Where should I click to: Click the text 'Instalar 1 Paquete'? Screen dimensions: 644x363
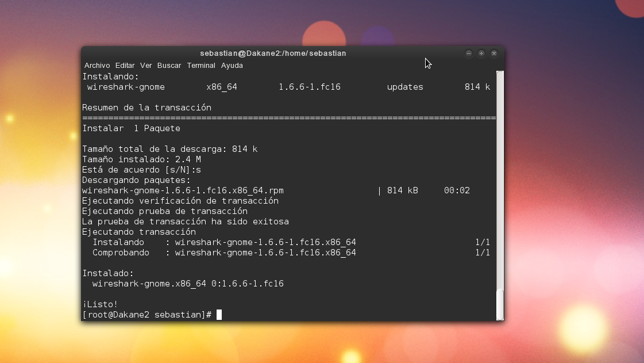coord(132,128)
